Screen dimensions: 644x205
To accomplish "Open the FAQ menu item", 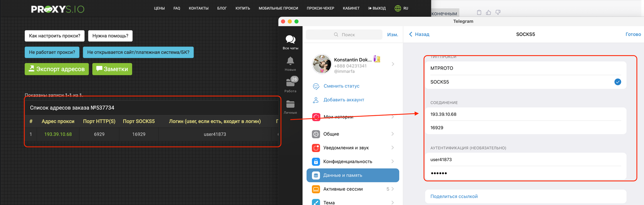I will click(x=177, y=8).
